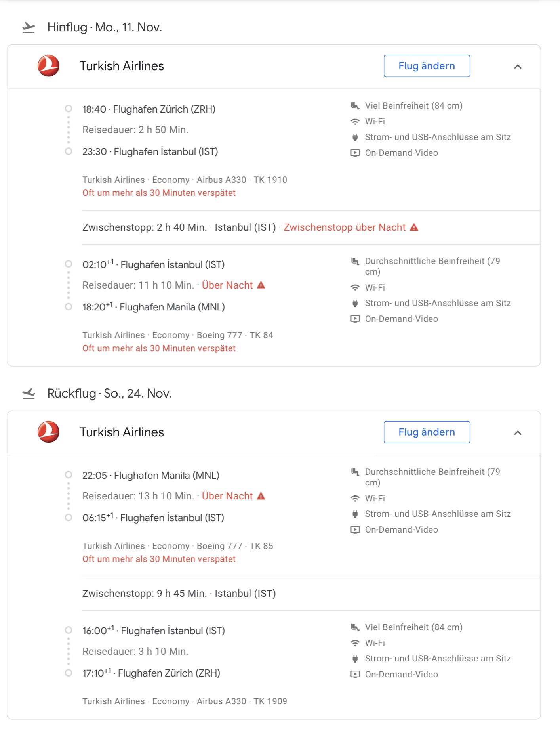Click overnight warning icon on Istanbul–Manila leg
This screenshot has width=560, height=732.
tap(261, 285)
